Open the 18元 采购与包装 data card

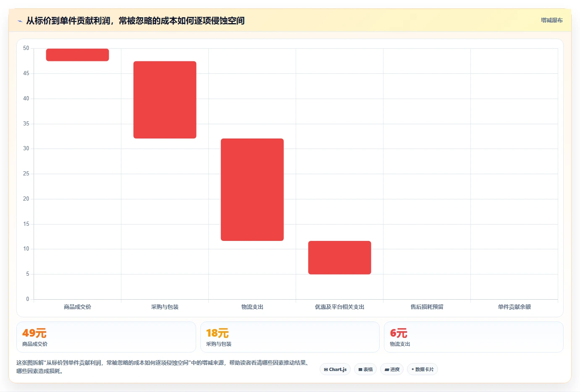[290, 337]
